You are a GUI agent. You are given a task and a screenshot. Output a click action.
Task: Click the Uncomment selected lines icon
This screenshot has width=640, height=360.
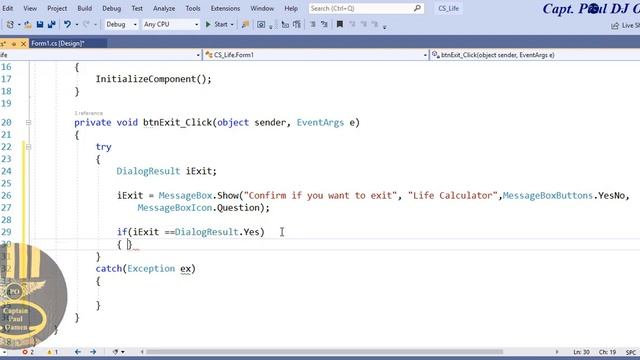coord(297,24)
